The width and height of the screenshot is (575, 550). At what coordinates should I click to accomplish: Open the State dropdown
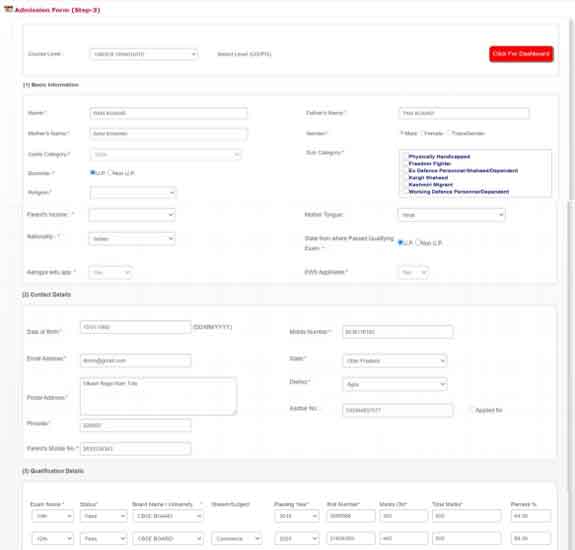tap(395, 361)
